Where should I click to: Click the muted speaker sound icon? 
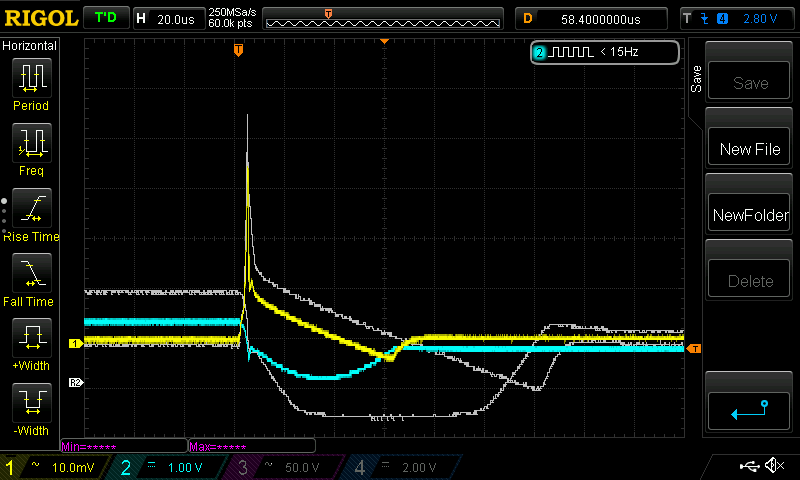click(x=774, y=465)
